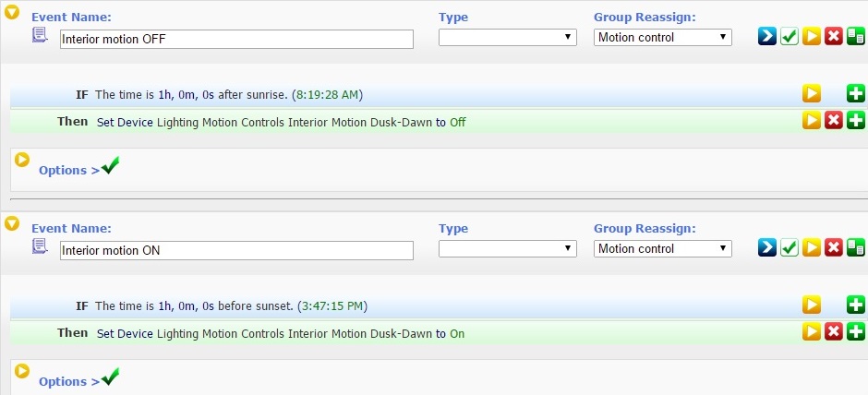The image size is (868, 395).
Task: Click Options checkmark under Interior motion OFF
Action: coord(111,166)
